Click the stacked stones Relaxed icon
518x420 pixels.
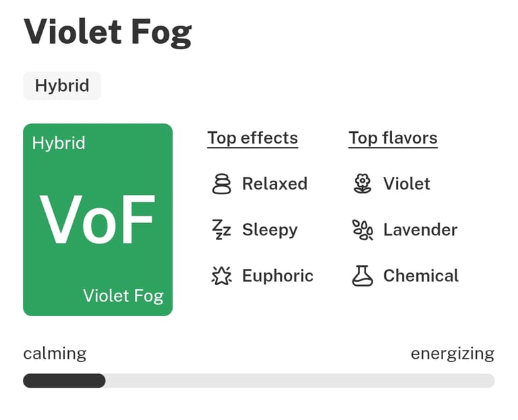click(x=221, y=184)
